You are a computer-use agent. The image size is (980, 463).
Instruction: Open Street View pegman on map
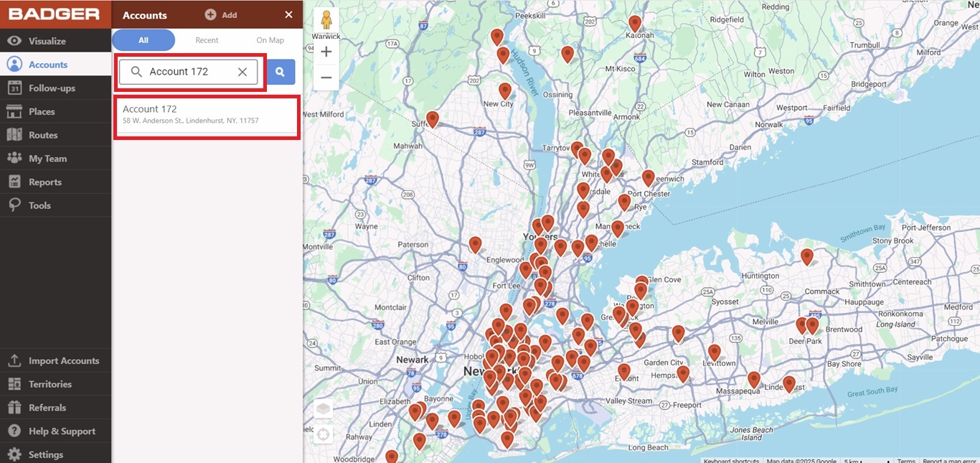pos(326,20)
